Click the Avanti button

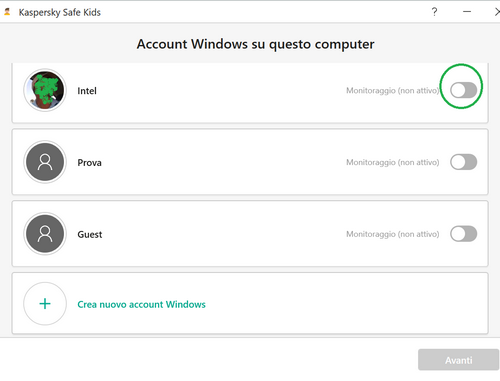point(459,360)
